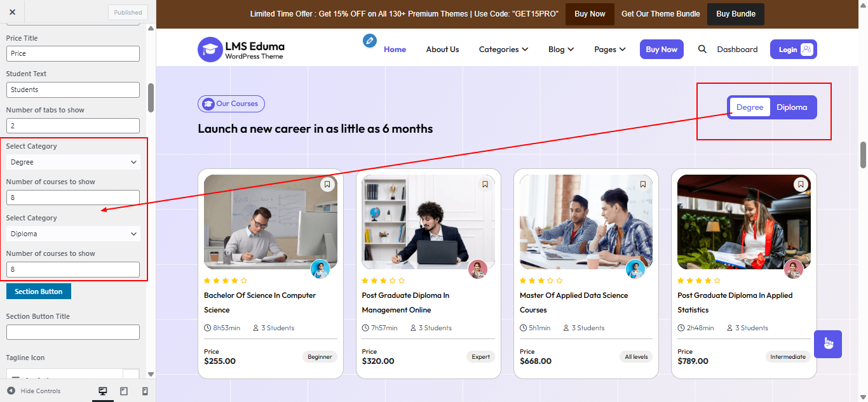Open the second Select Category dropdown showing Diploma
Screen dimensions: 868x402
pos(72,234)
